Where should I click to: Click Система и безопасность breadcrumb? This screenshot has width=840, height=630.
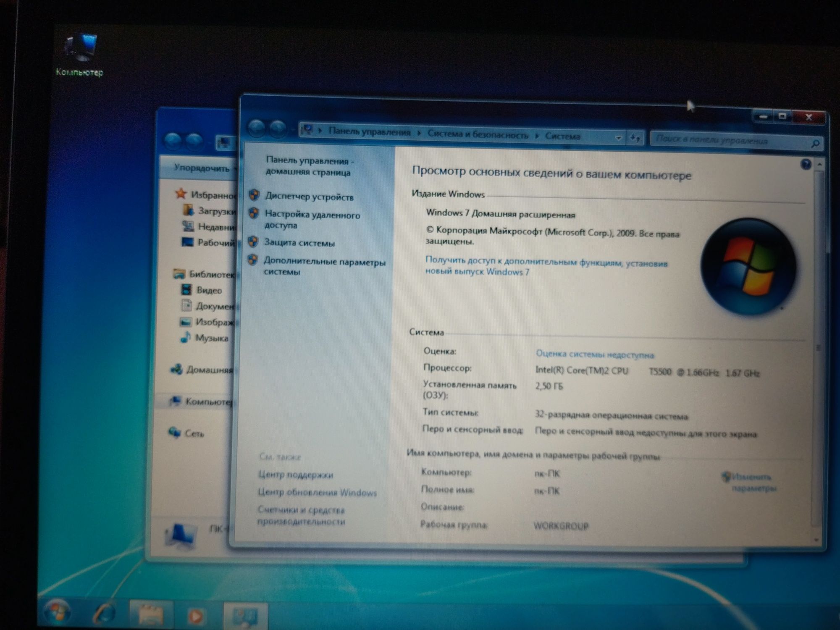[478, 135]
